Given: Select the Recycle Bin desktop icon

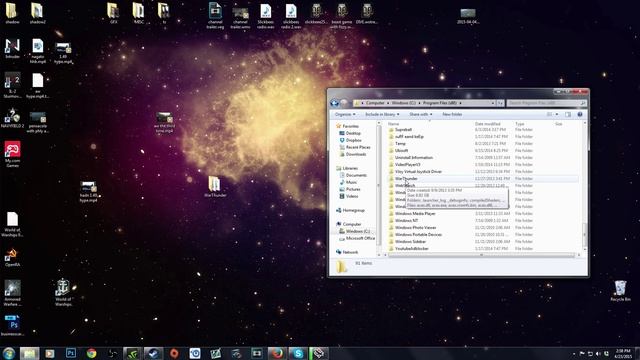Looking at the screenshot, I should 620,291.
